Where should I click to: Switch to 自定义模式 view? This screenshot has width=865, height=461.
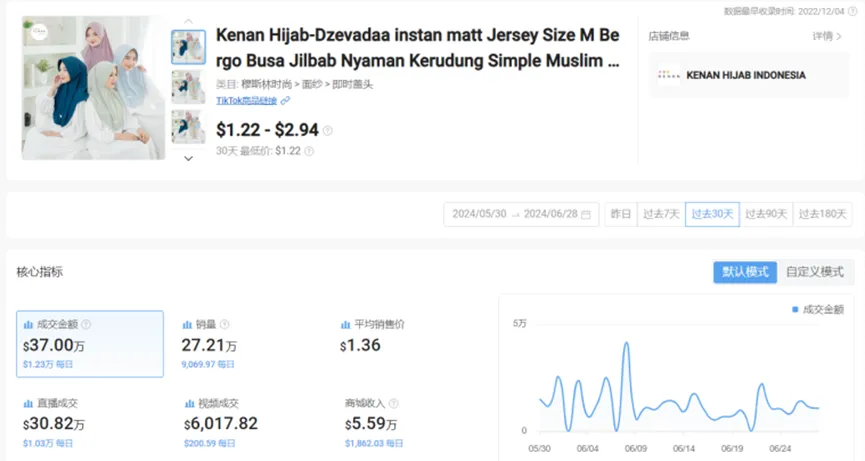(814, 272)
